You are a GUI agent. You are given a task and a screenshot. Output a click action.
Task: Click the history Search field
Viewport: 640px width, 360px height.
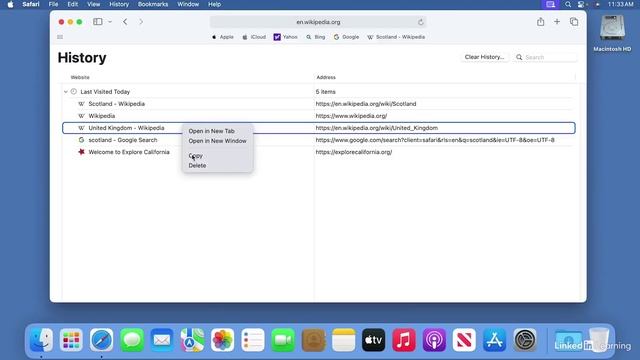pyautogui.click(x=546, y=57)
